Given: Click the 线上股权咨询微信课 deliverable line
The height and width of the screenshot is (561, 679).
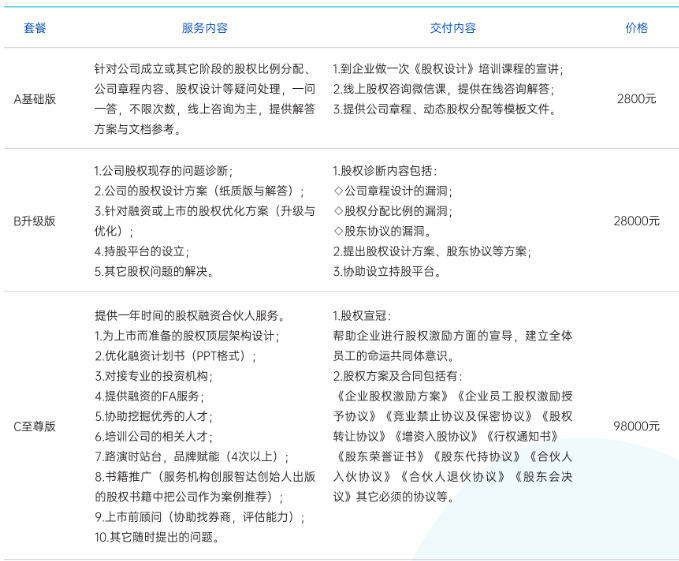Looking at the screenshot, I should (442, 89).
